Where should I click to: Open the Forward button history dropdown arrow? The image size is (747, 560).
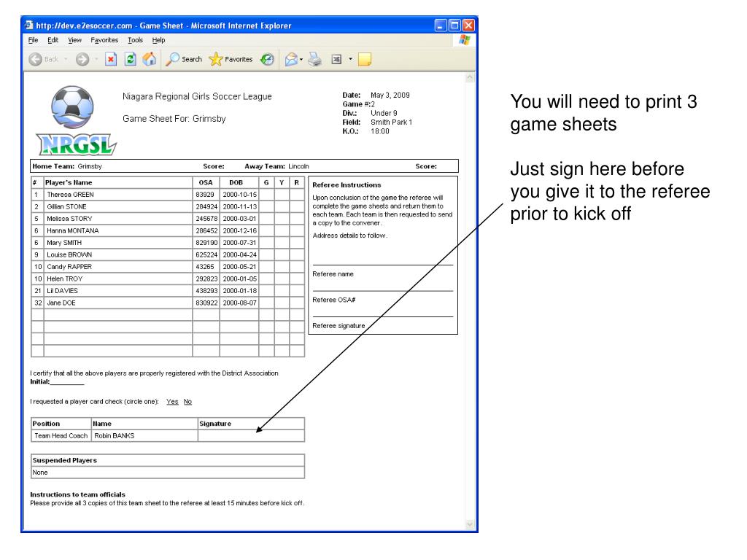96,59
